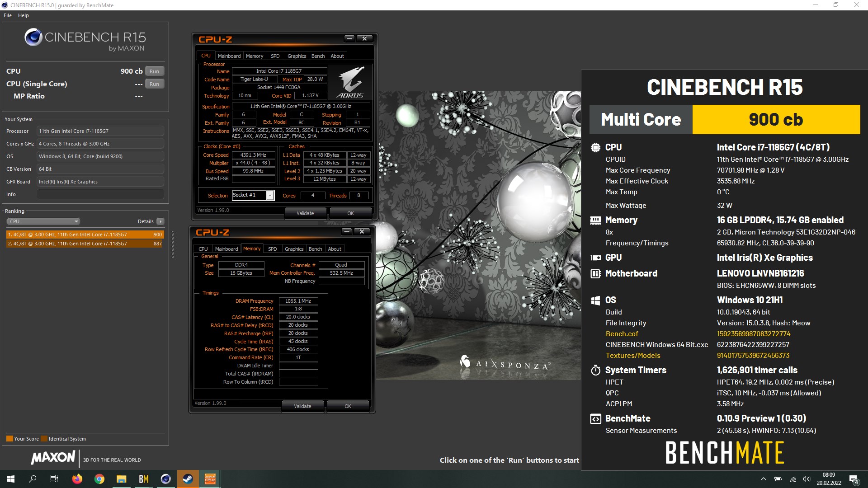Close the top CPU-Z window
This screenshot has height=488, width=868.
point(364,38)
